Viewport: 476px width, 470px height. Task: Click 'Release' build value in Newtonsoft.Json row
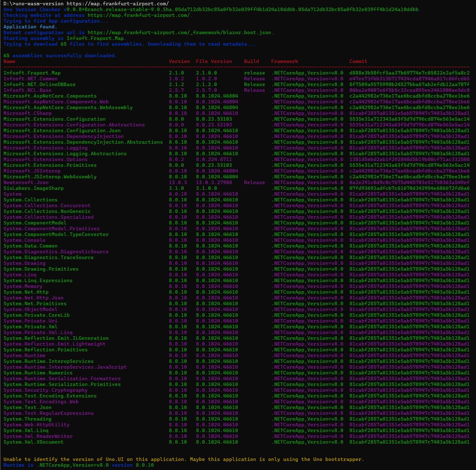pyautogui.click(x=254, y=182)
